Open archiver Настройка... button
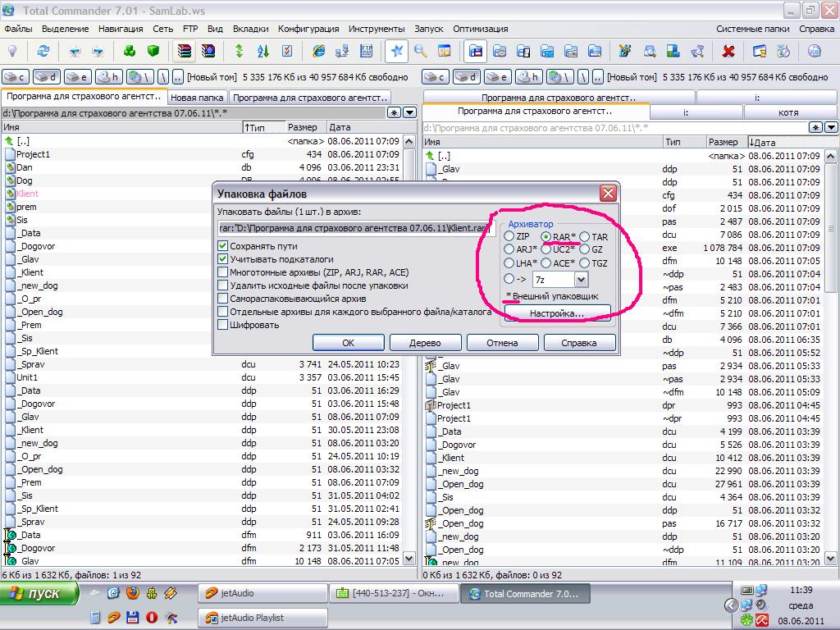This screenshot has width=840, height=630. 557,313
